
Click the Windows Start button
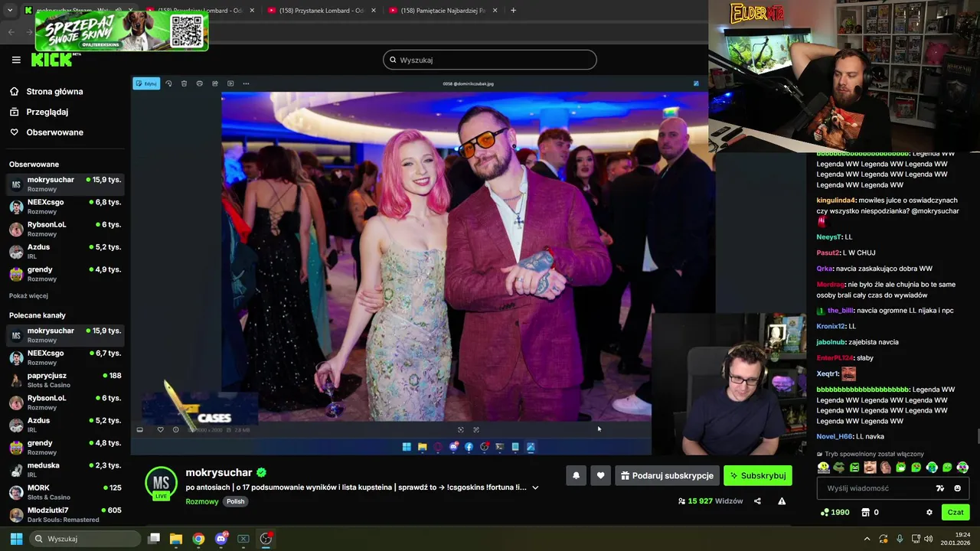16,539
